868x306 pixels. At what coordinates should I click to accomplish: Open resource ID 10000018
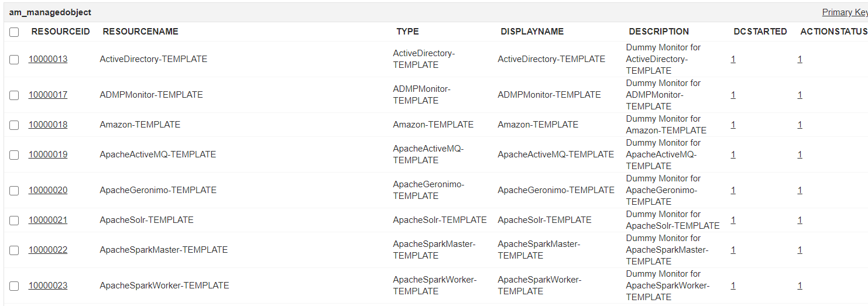pos(48,125)
